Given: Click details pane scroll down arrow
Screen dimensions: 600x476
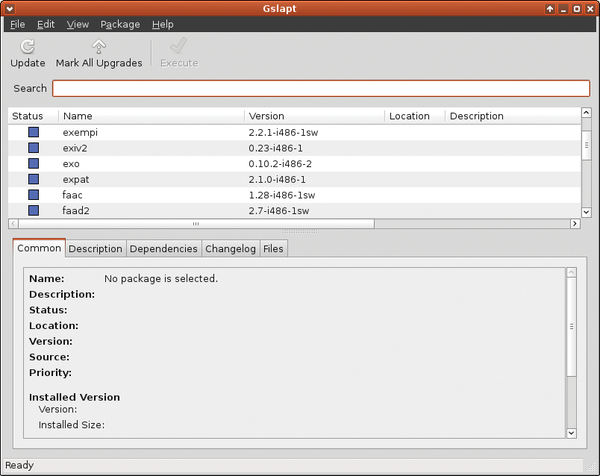Looking at the screenshot, I should 571,433.
